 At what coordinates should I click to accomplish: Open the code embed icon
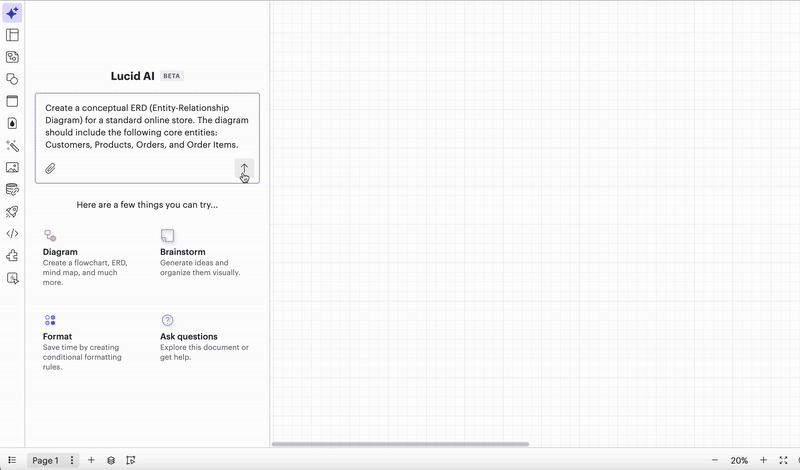pyautogui.click(x=12, y=234)
